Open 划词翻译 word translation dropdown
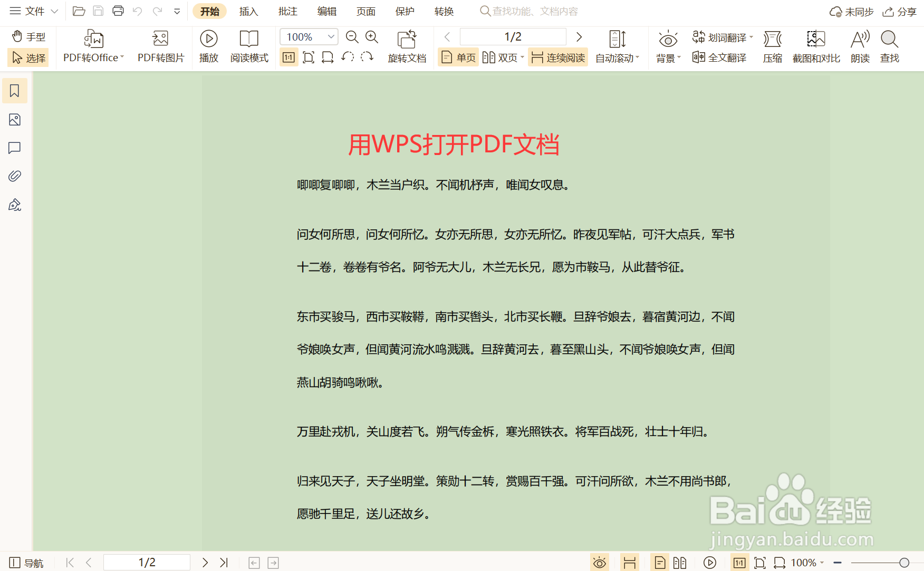The width and height of the screenshot is (924, 571). tap(723, 37)
